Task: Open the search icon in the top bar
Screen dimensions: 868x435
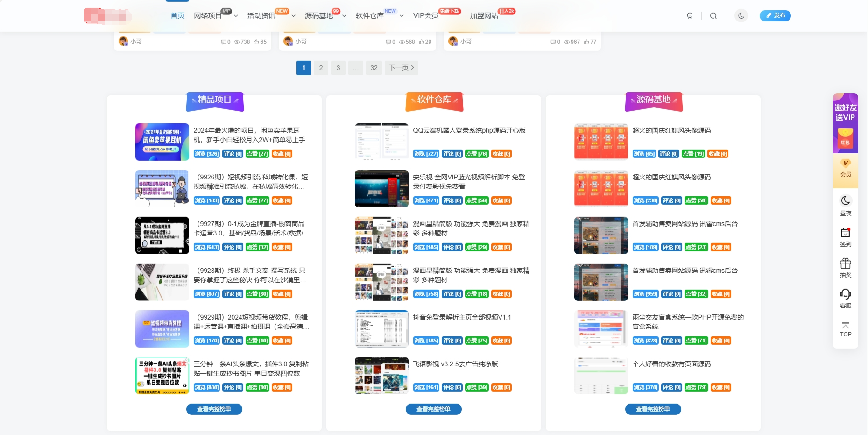Action: tap(713, 15)
